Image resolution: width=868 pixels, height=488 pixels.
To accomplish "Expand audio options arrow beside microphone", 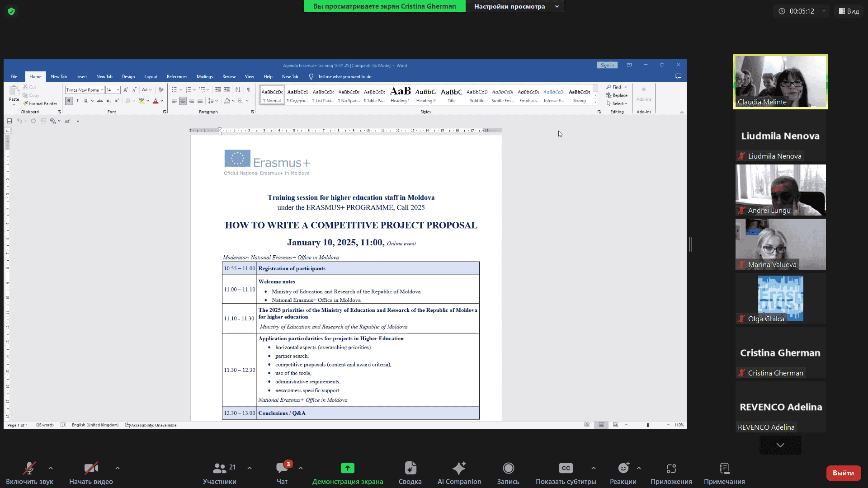I will coord(51,468).
